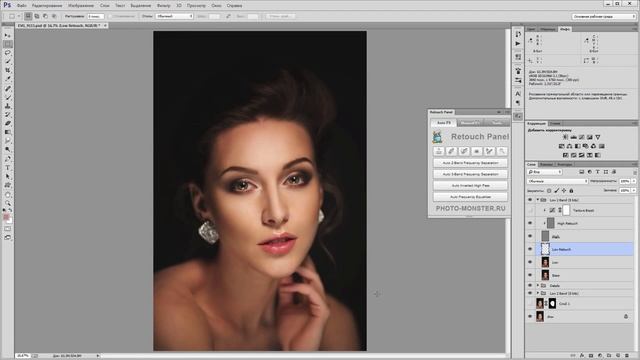
Task: Add a Black & White adjustment
Action: [x=578, y=146]
